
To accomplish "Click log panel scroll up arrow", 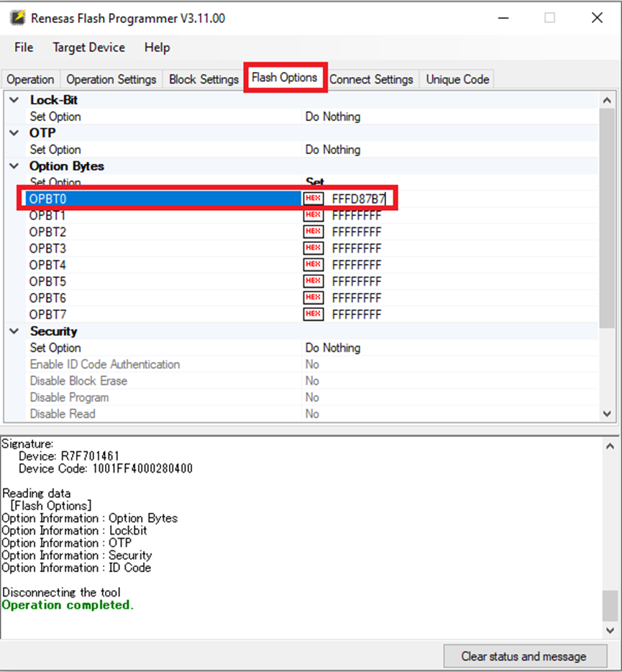I will click(x=610, y=447).
